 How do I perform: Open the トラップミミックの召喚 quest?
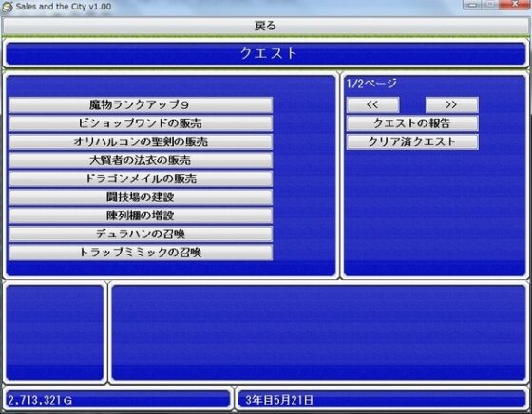(141, 253)
